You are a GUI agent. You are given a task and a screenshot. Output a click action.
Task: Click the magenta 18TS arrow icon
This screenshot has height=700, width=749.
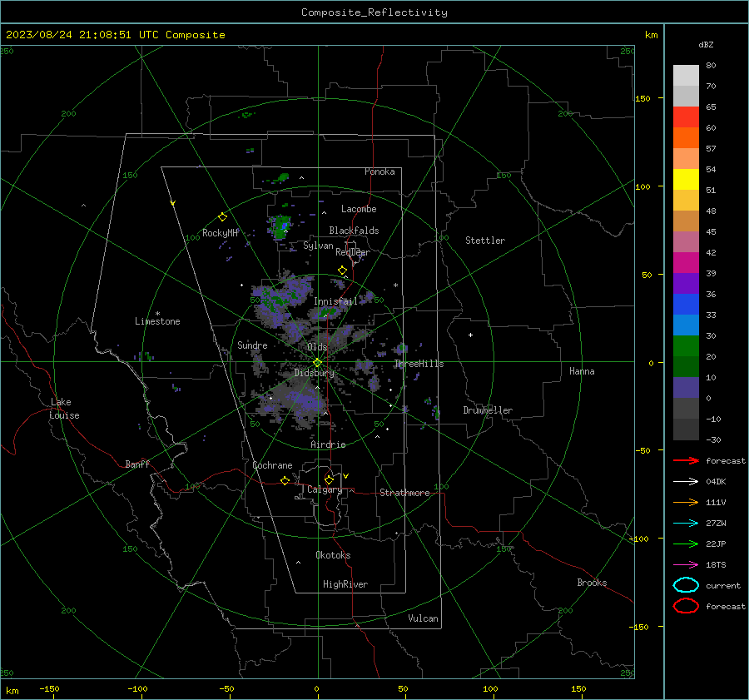686,565
